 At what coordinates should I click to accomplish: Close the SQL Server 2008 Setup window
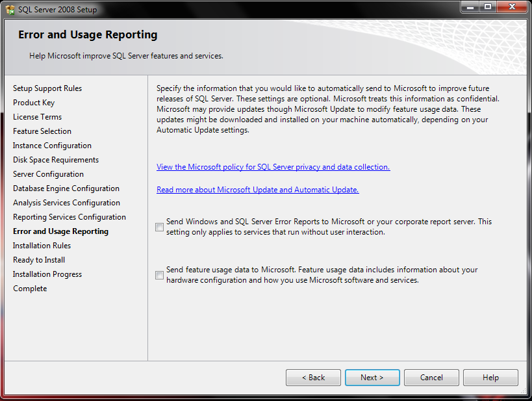513,6
